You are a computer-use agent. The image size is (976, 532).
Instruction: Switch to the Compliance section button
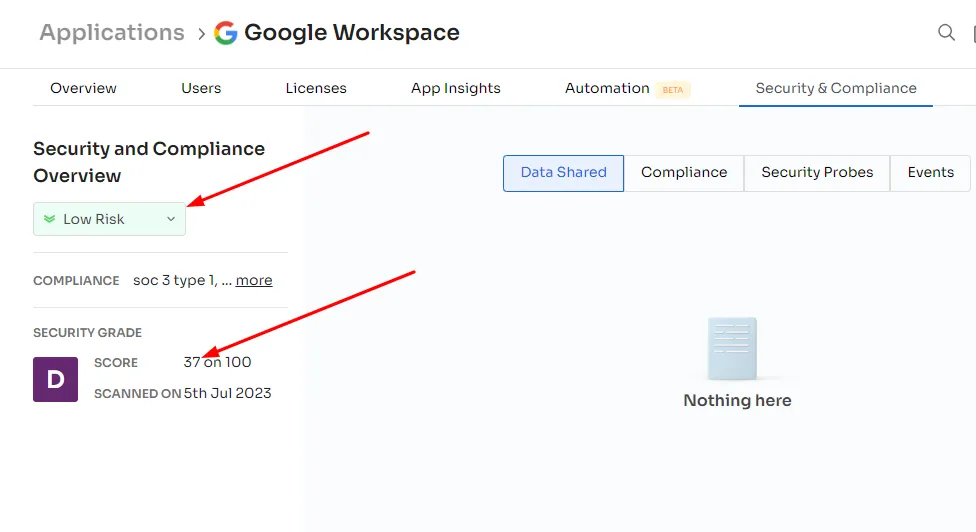pos(684,173)
